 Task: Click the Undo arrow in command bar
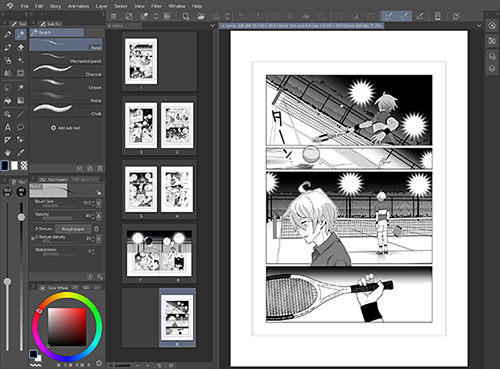pos(242,16)
